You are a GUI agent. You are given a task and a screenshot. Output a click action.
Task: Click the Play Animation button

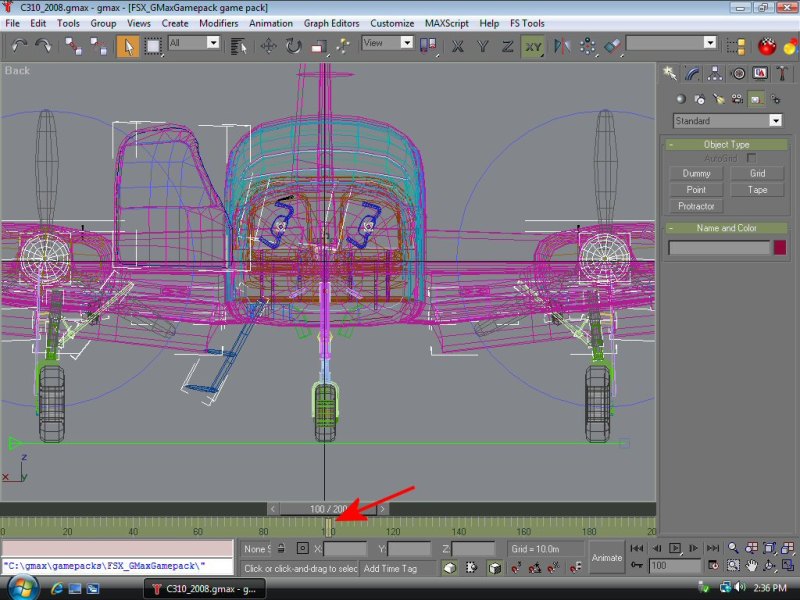click(675, 548)
